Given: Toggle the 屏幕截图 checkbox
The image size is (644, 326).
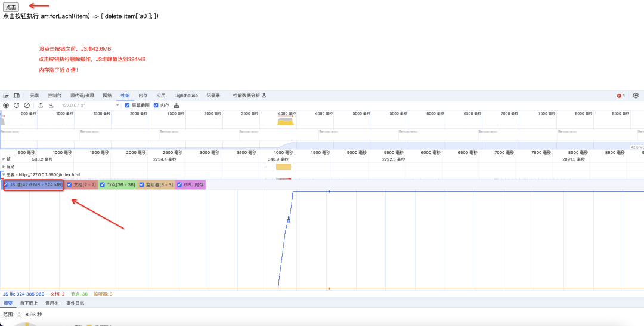Looking at the screenshot, I should (128, 106).
